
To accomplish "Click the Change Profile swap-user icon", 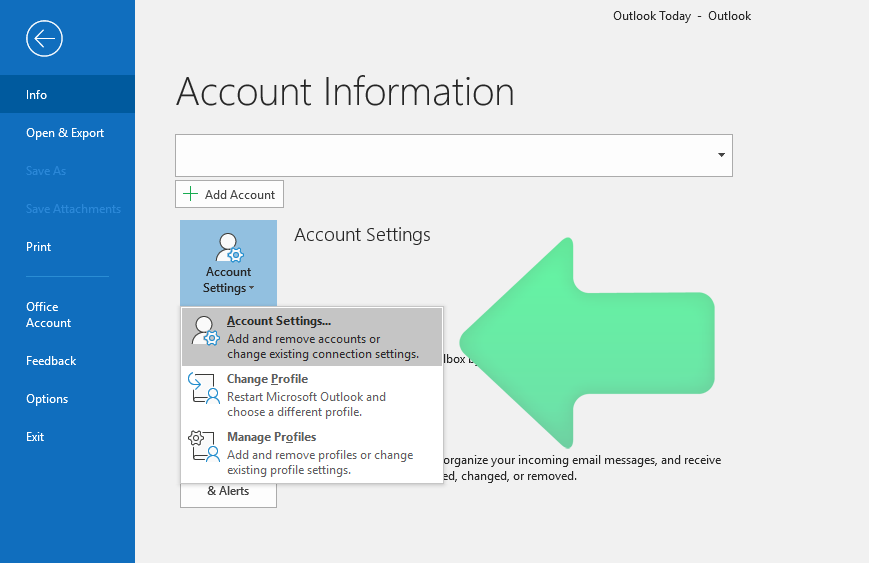I will pos(203,388).
